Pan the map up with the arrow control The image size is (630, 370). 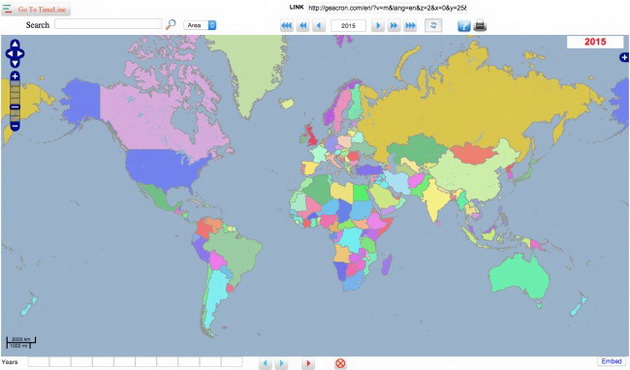[15, 44]
